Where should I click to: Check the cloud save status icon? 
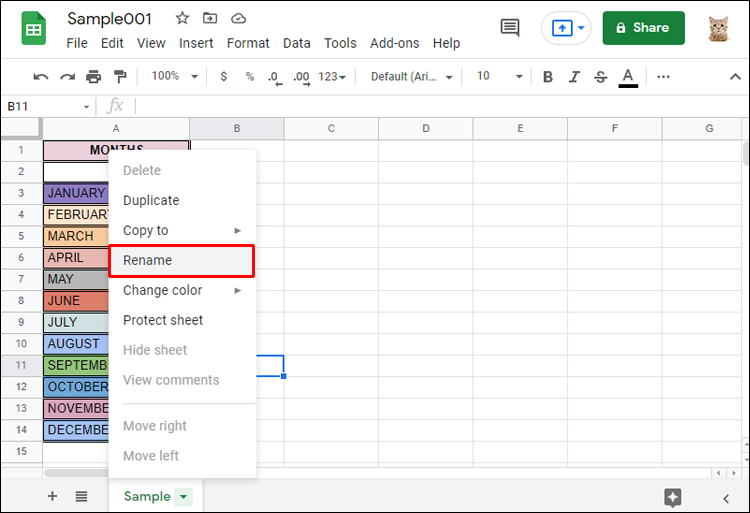(x=238, y=18)
